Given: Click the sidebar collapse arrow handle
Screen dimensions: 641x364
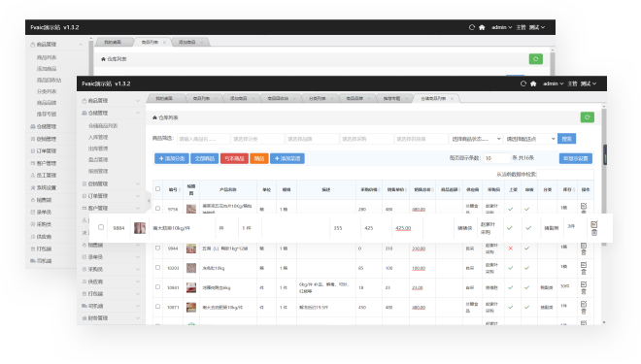Looking at the screenshot, I should coord(149,201).
